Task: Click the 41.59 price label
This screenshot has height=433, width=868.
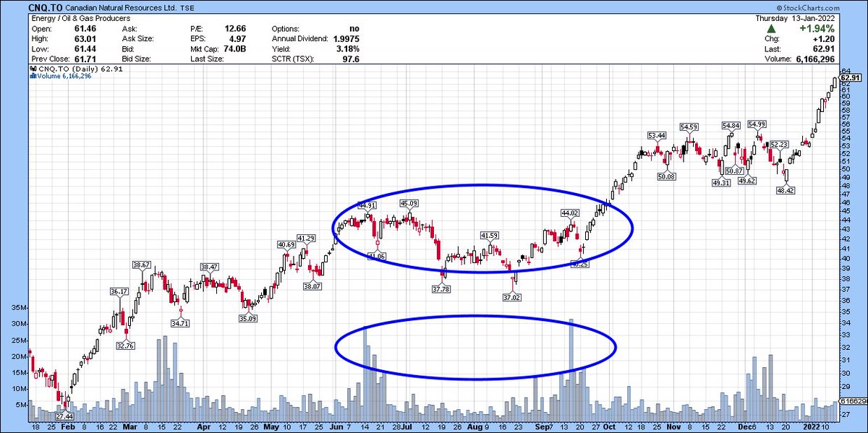Action: click(x=490, y=236)
